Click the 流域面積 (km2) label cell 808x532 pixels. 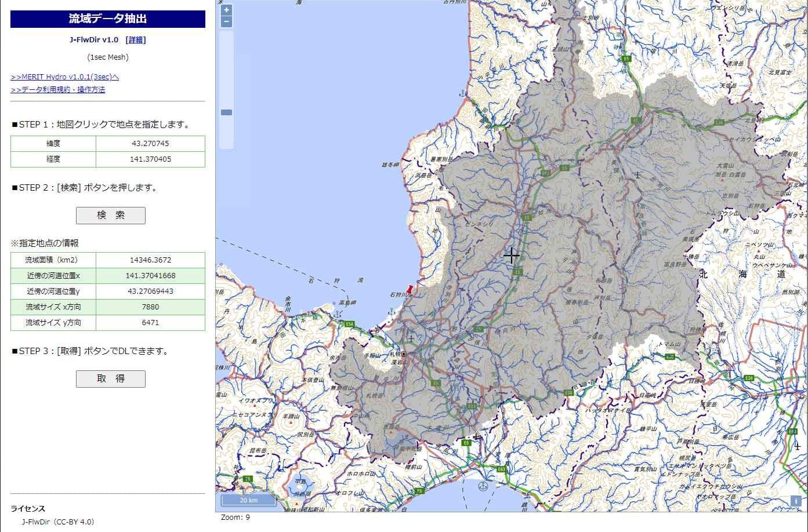53,260
